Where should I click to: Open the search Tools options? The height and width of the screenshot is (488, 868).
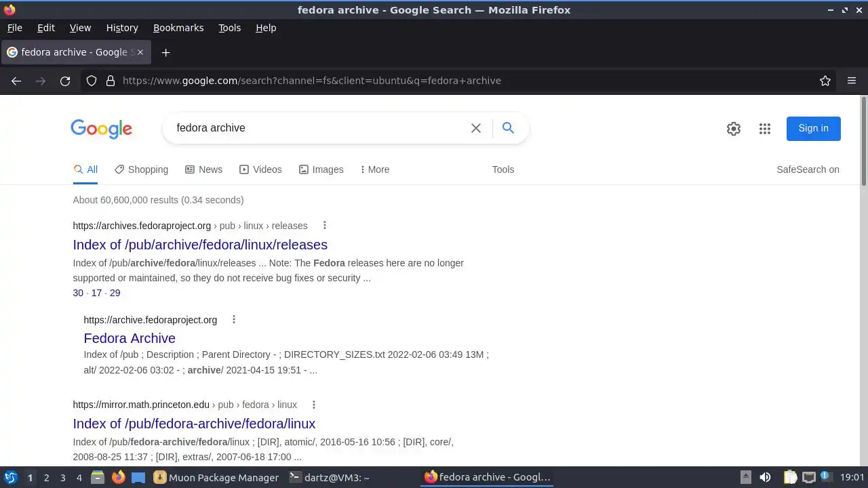click(x=503, y=169)
